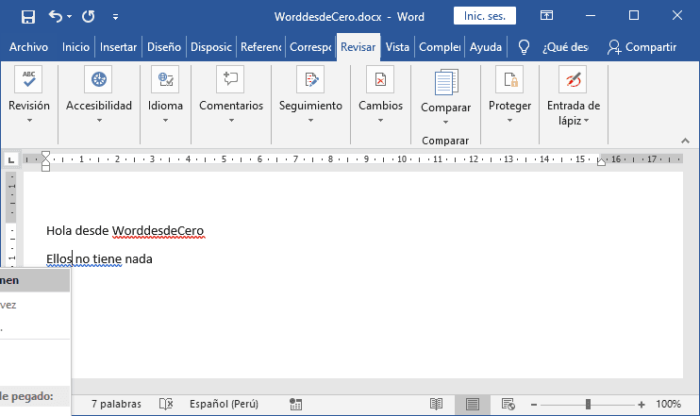Screen dimensions: 700x416
Task: Expand the Cambios dropdown arrow
Action: tap(380, 121)
